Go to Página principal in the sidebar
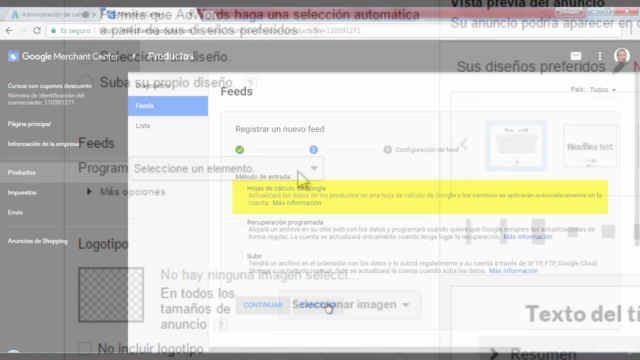Viewport: 640px width, 360px height. (x=29, y=124)
